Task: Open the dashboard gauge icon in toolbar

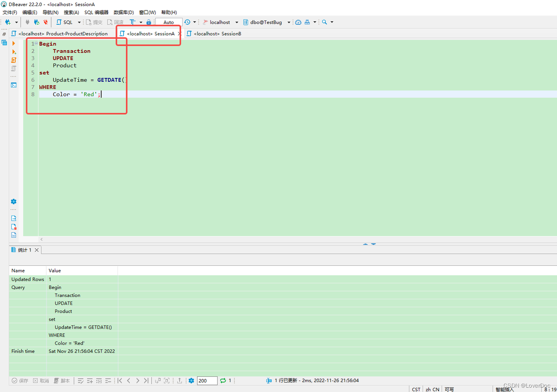Action: point(298,22)
